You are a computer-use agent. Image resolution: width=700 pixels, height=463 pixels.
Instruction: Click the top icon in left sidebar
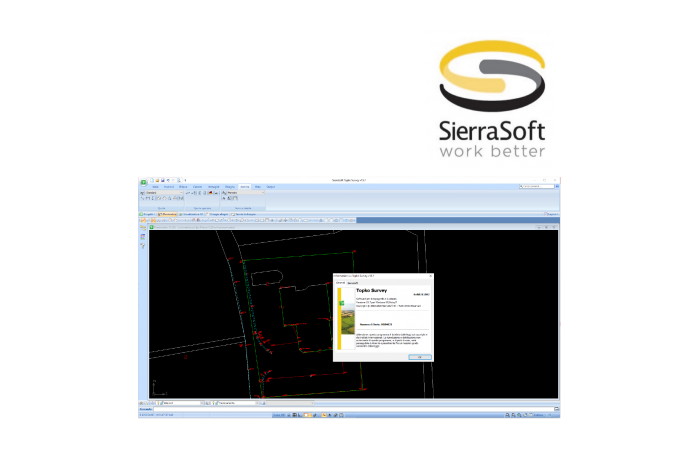point(143,228)
